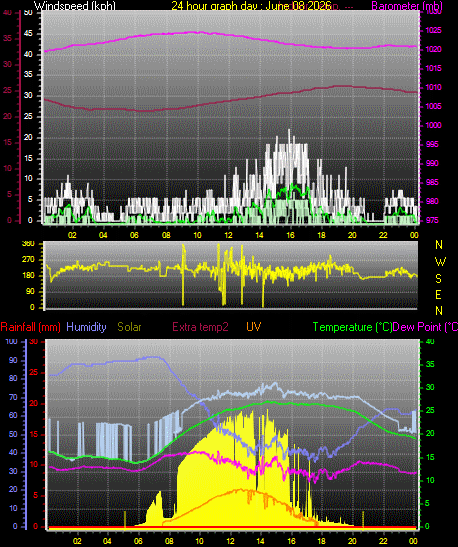Select the "Solar" legend label
The image size is (458, 547).
pos(129,327)
